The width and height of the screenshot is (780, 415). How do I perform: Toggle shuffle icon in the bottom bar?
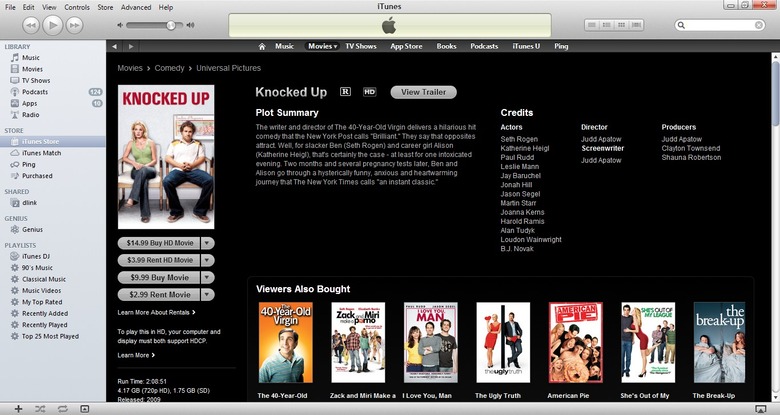tap(40, 409)
